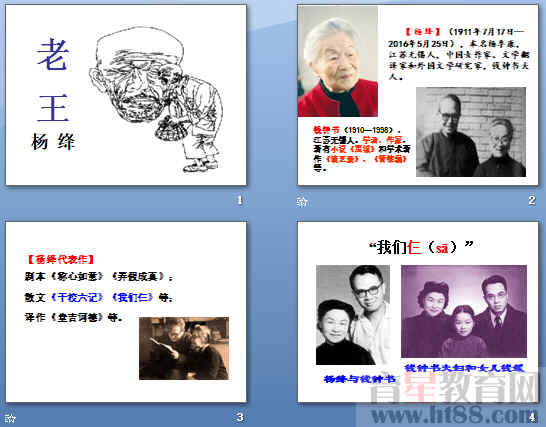Click the title “我们仨（sā）” on slide 4
546x427 pixels.
click(421, 247)
